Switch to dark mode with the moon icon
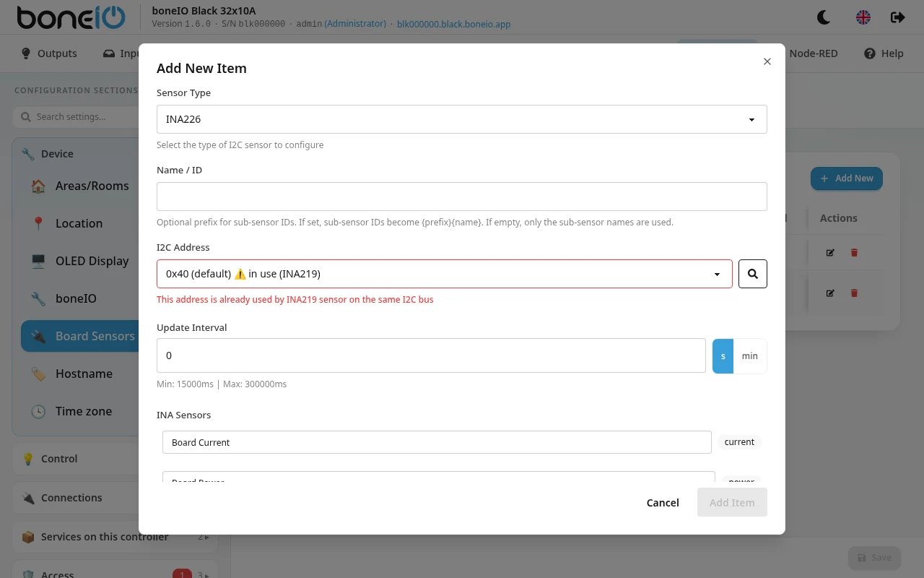Viewport: 924px width, 578px height. point(824,17)
